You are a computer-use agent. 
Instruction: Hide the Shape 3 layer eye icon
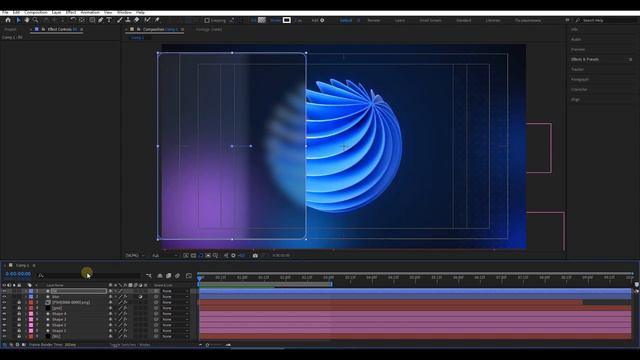[4, 320]
